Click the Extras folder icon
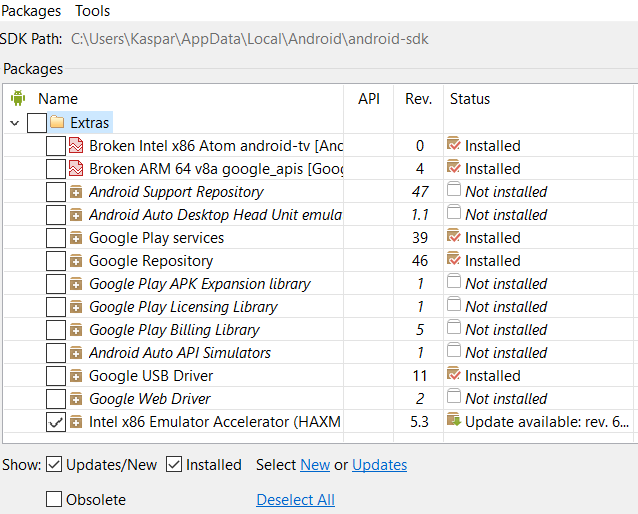 pos(58,122)
